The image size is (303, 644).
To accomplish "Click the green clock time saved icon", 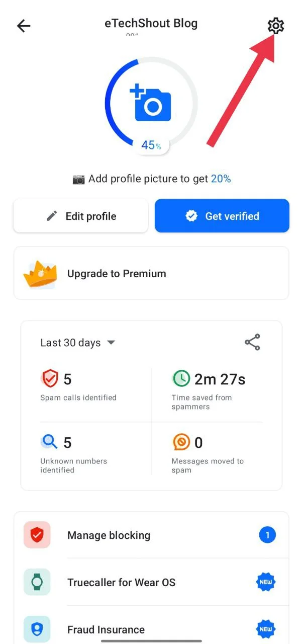I will point(181,378).
